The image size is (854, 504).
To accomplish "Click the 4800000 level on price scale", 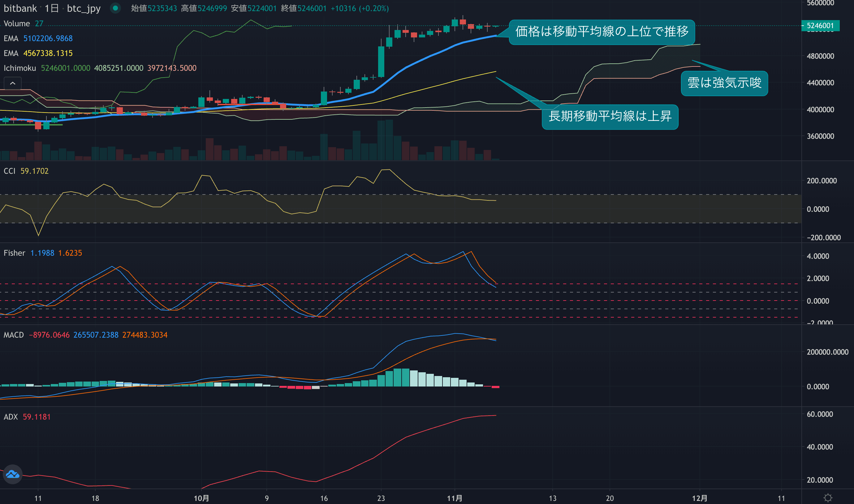I will tap(820, 56).
